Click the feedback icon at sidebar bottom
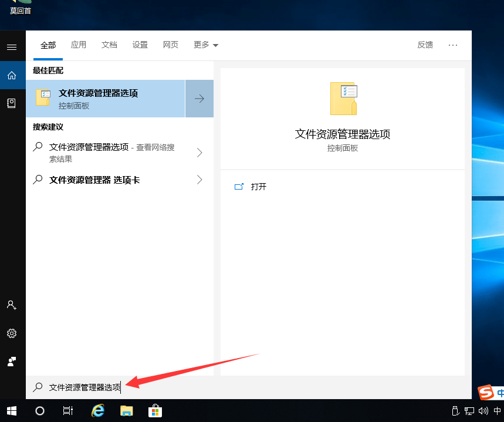Screen dimensions: 504x422 (12, 362)
